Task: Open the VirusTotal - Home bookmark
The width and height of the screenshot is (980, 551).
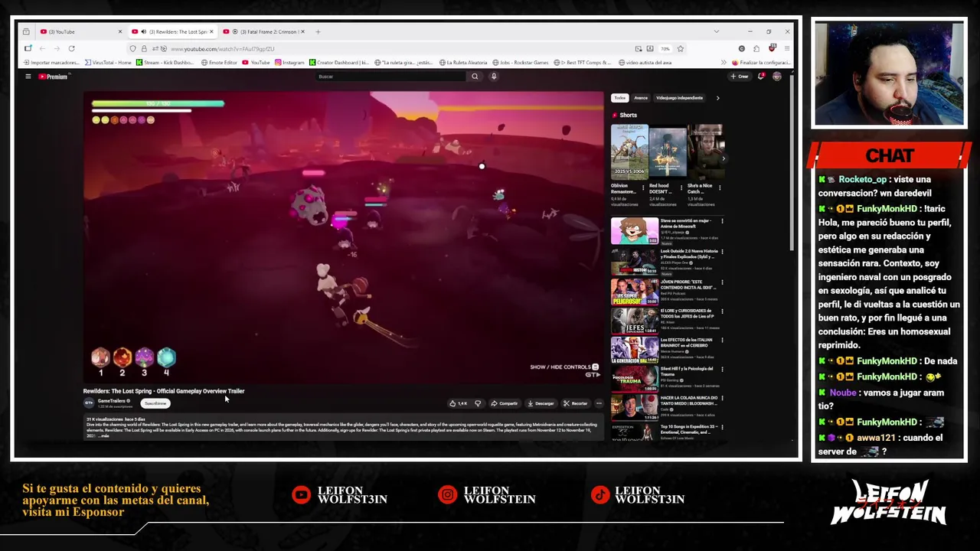Action: [108, 63]
